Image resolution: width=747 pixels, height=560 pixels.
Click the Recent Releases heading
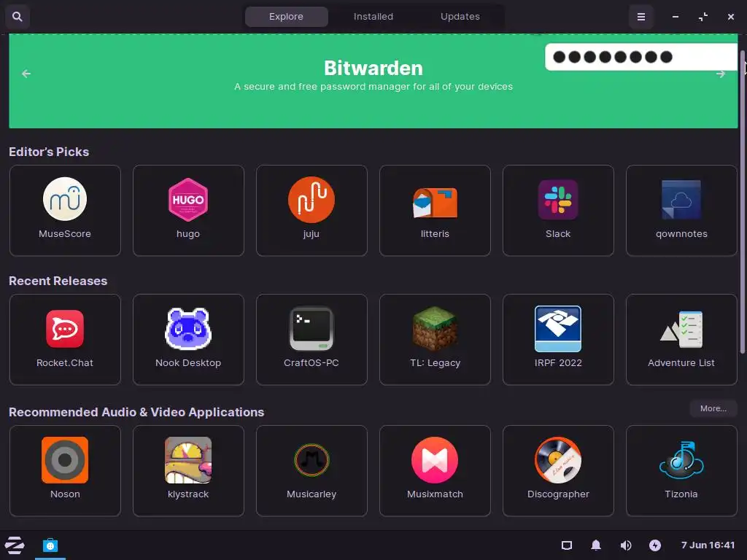tap(58, 281)
